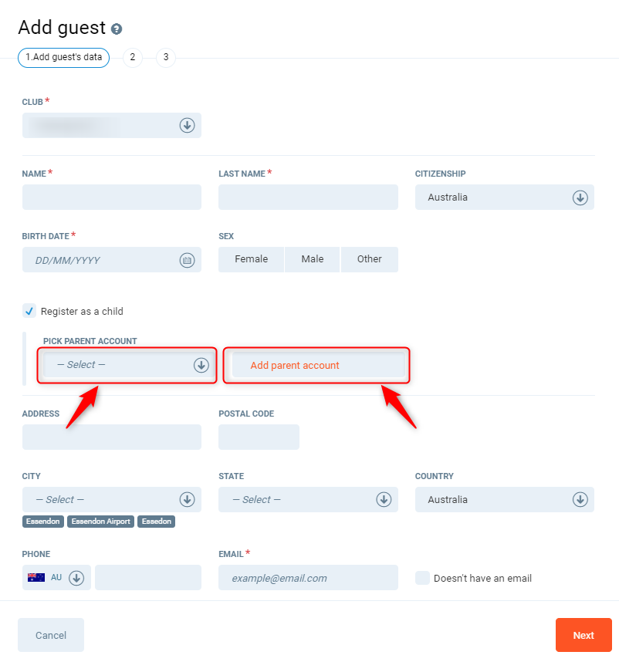
Task: Select Other sex option
Action: [369, 259]
